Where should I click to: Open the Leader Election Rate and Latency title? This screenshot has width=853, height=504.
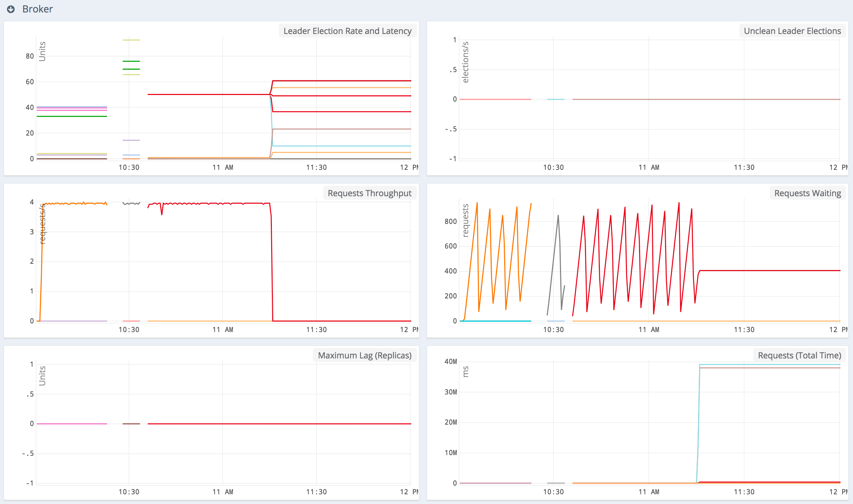coord(347,31)
